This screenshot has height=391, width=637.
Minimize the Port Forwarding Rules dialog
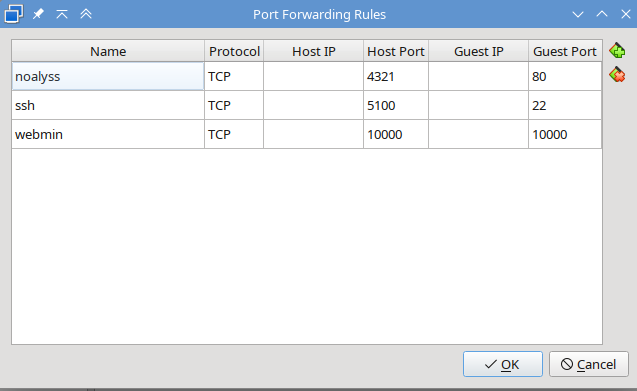[x=578, y=14]
